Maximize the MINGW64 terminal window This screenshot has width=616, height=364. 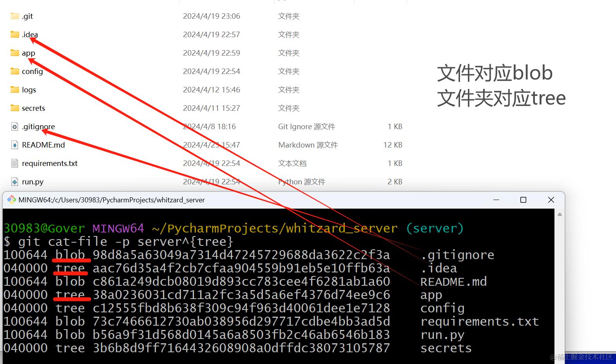tap(523, 200)
